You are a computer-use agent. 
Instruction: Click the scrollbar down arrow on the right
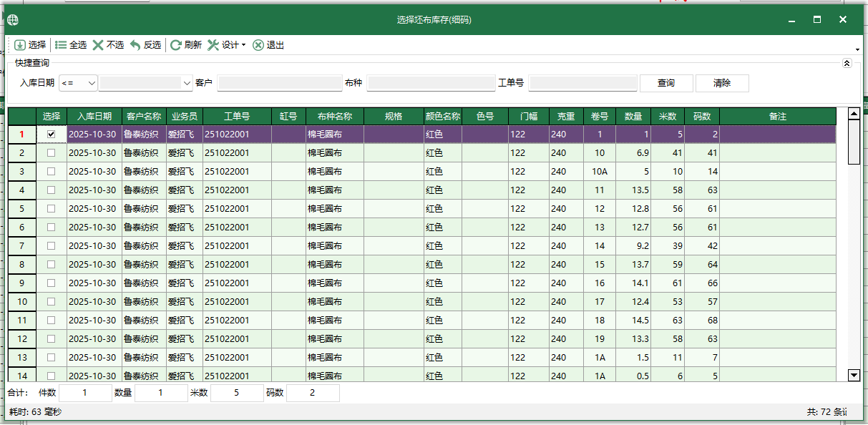[x=854, y=375]
